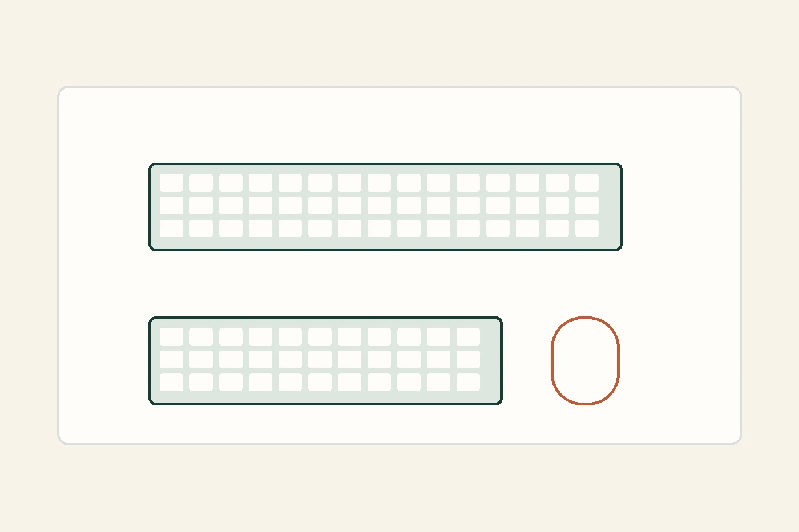Select sixth key in lower keyboard's top row
Image resolution: width=799 pixels, height=532 pixels.
click(x=320, y=337)
